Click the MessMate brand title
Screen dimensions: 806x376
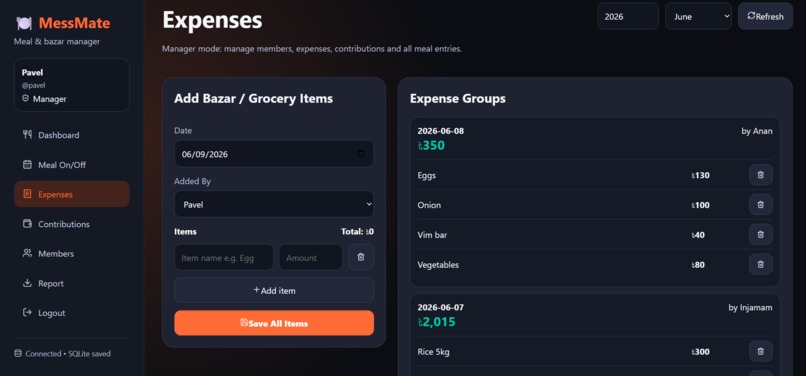pyautogui.click(x=74, y=23)
